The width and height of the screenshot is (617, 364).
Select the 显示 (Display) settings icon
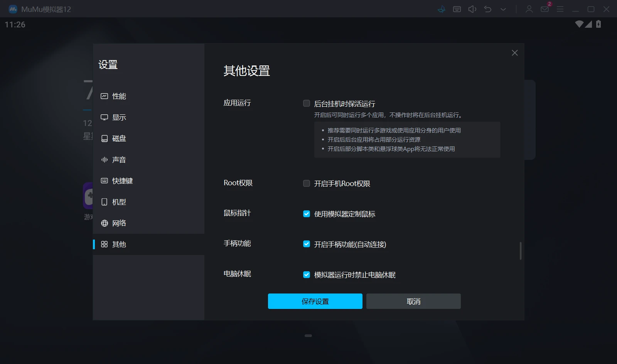[x=118, y=117]
